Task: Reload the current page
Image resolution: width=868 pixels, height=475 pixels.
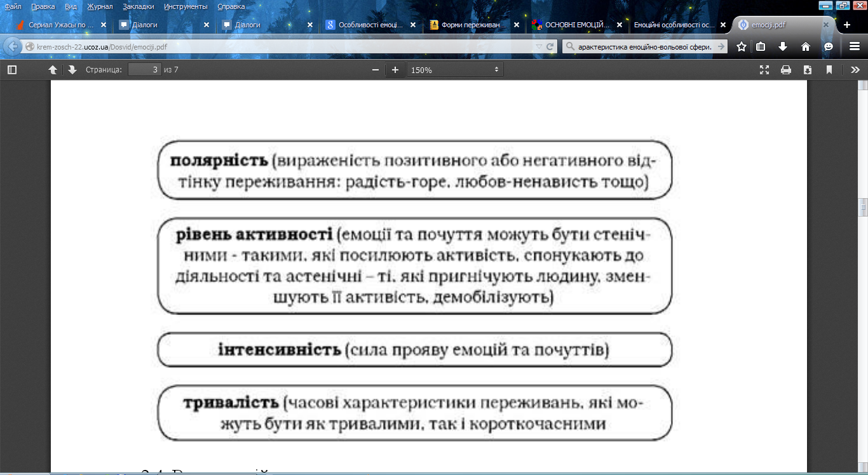Action: pos(550,46)
